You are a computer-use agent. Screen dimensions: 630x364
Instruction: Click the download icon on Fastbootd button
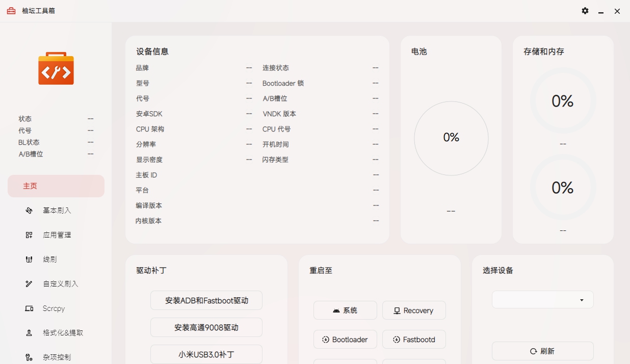pos(397,340)
